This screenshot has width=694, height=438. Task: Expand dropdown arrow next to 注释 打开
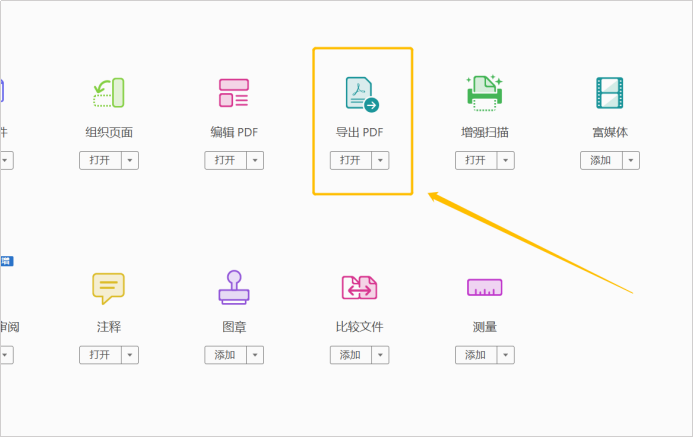pyautogui.click(x=130, y=355)
